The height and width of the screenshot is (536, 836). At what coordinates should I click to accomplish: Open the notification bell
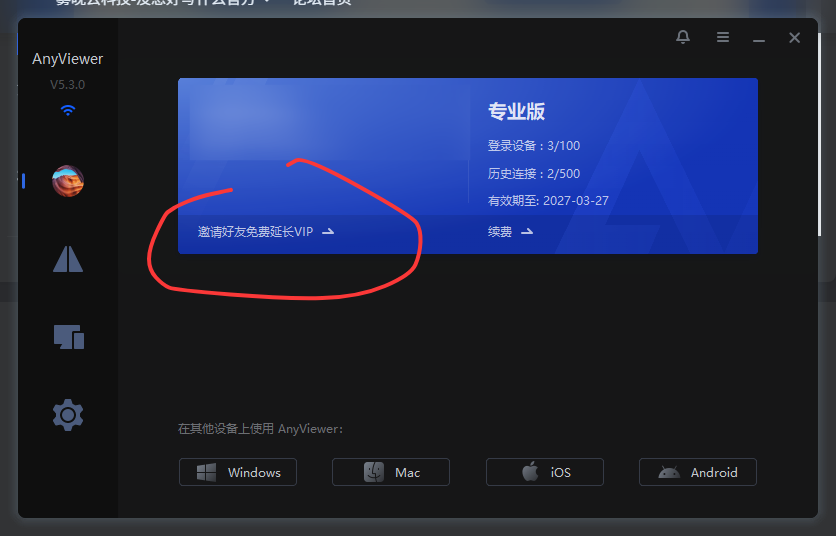tap(683, 37)
